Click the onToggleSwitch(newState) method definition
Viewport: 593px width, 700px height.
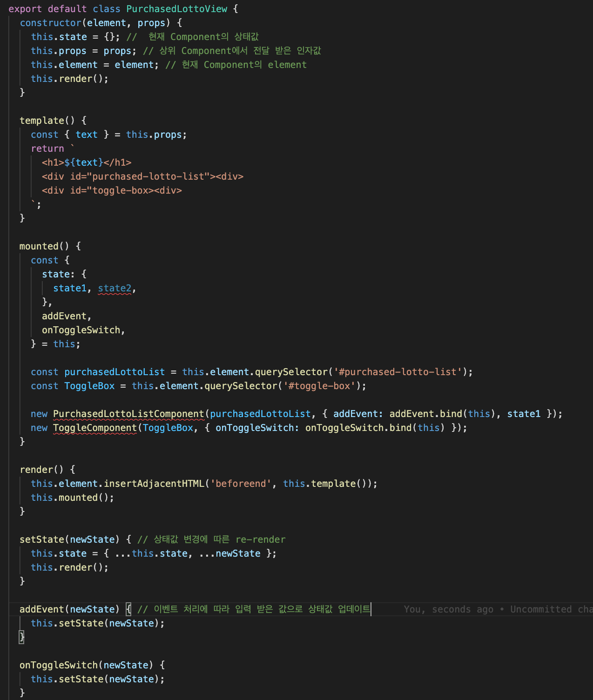point(87,665)
